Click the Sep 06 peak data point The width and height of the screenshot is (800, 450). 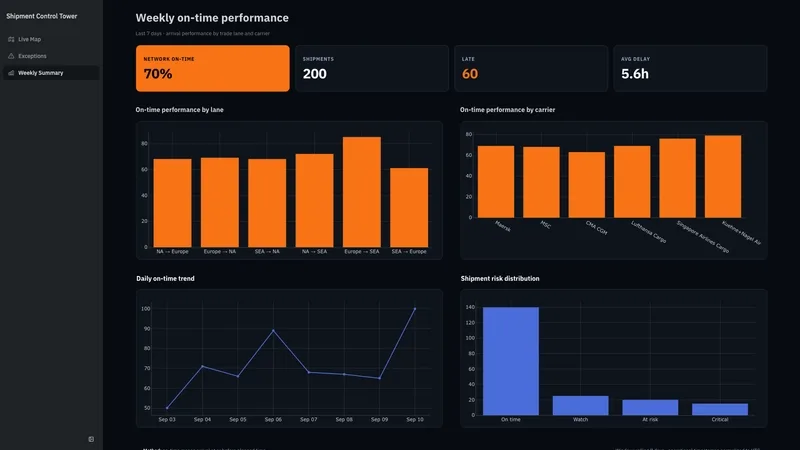coord(273,331)
